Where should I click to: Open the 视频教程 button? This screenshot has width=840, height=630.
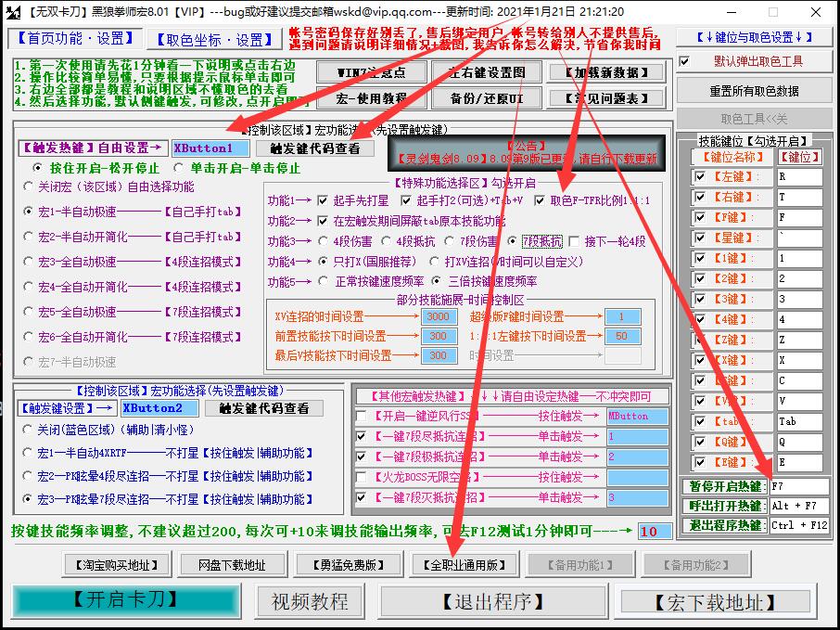coord(310,601)
